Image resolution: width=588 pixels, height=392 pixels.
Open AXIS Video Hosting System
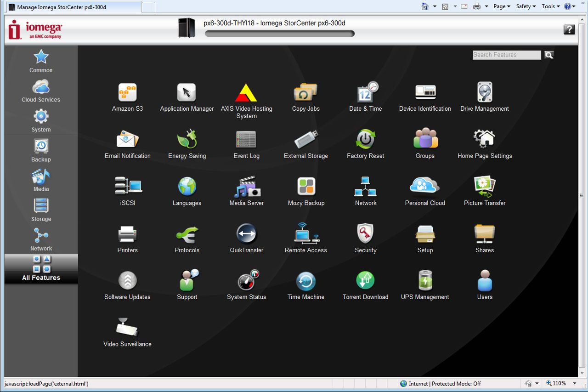[x=247, y=101]
